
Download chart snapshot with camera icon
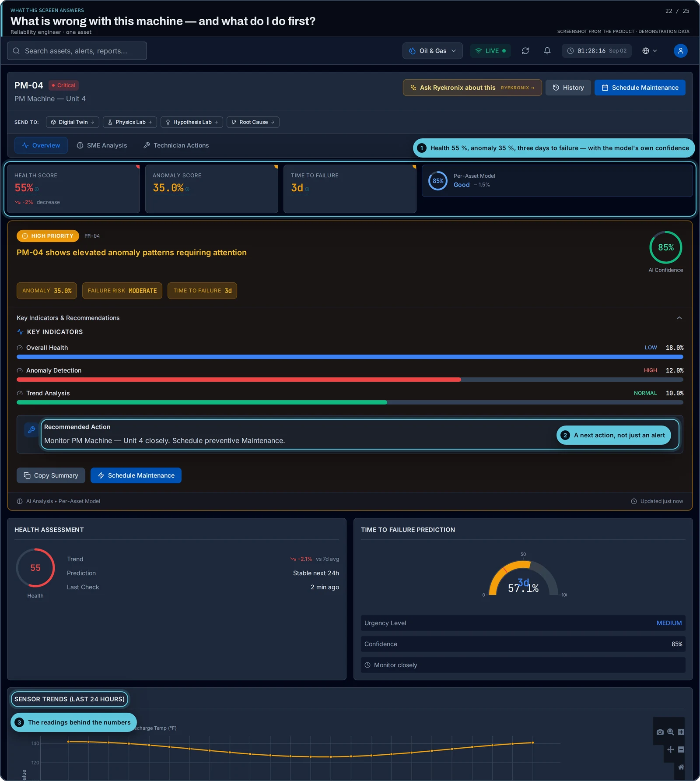tap(660, 732)
